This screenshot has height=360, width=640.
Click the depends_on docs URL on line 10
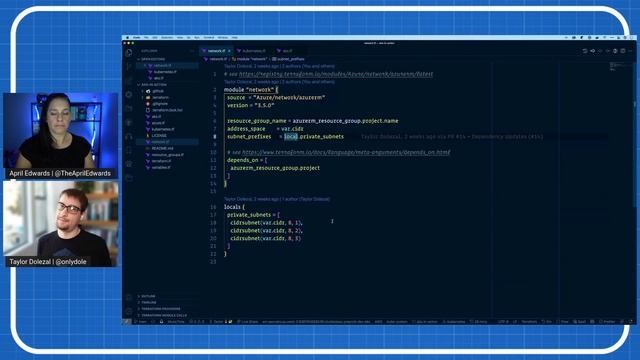click(x=346, y=152)
